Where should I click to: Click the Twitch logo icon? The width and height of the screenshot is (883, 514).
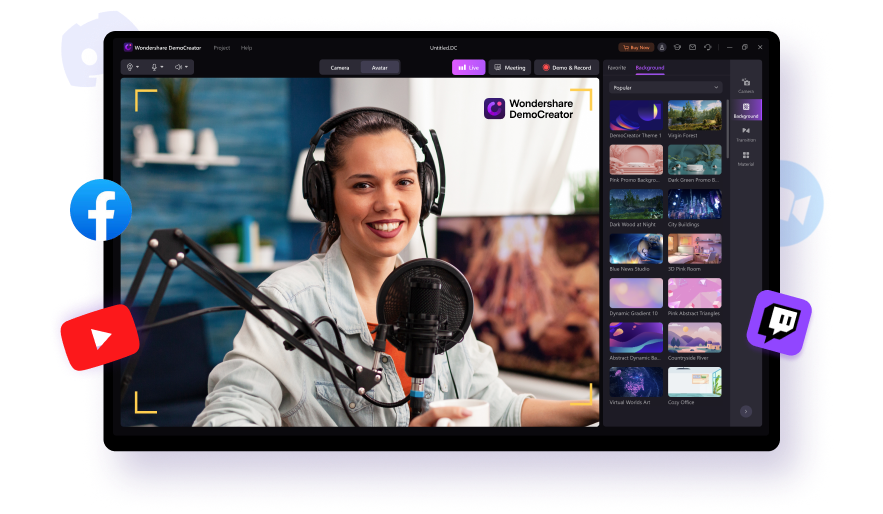(779, 323)
